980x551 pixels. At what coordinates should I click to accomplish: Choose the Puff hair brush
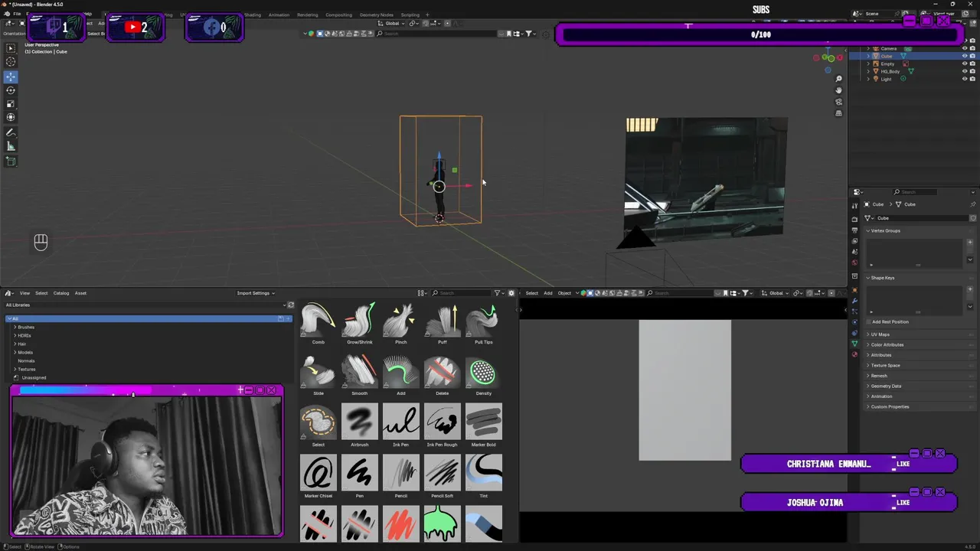point(443,324)
